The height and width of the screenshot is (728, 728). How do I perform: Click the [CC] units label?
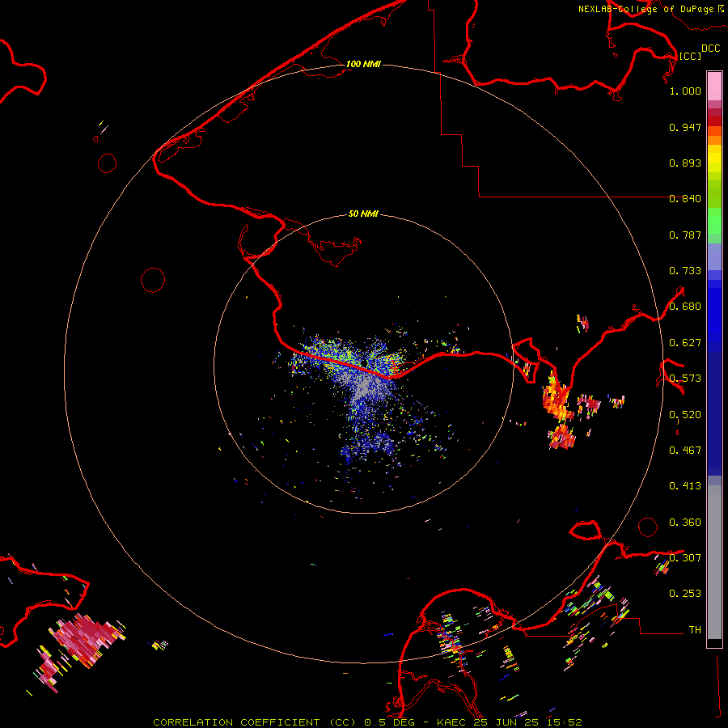point(690,56)
